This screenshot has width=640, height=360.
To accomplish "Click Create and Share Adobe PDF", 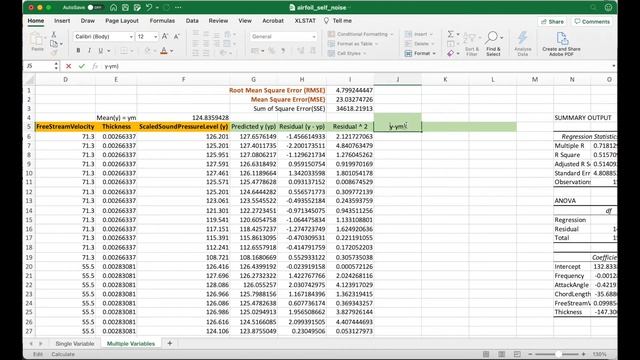I will [562, 44].
